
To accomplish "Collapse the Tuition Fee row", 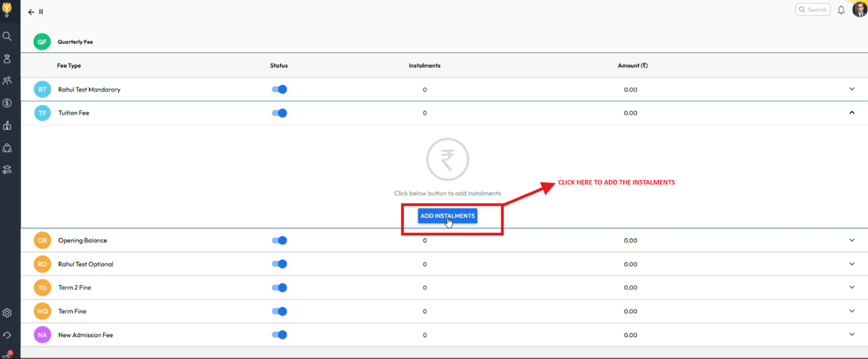I will (852, 113).
